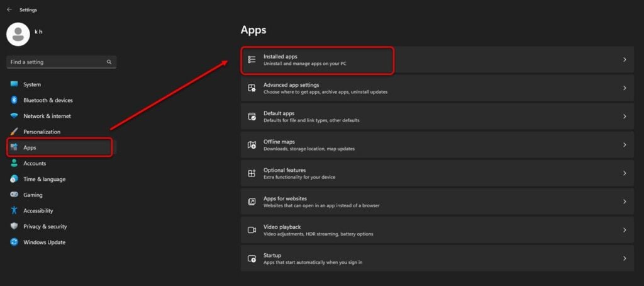The width and height of the screenshot is (644, 286).
Task: Click the Startup icon
Action: click(x=252, y=258)
